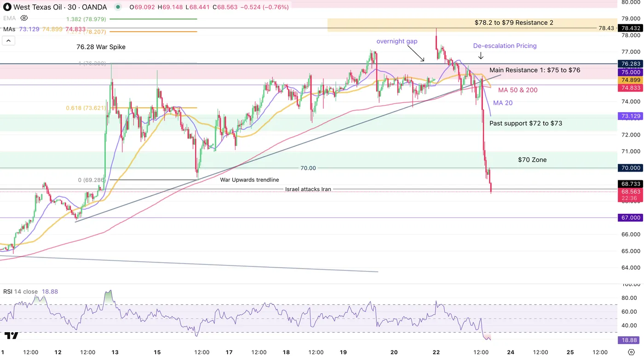The width and height of the screenshot is (644, 356).
Task: Open chart settings via the gear icon
Action: pos(631,352)
